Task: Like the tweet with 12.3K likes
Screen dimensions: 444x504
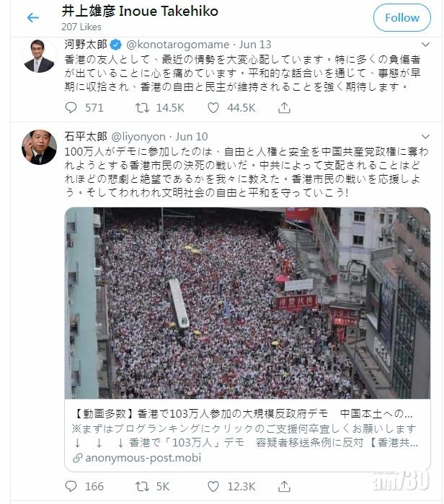Action: pos(213,486)
